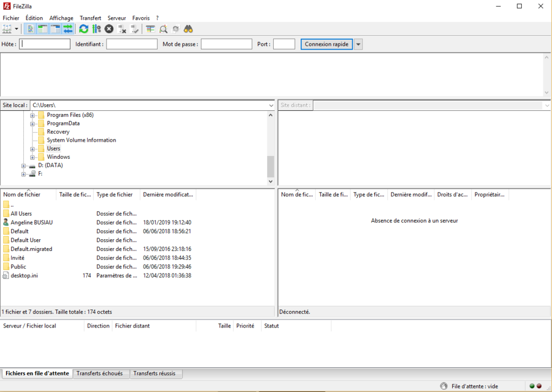The width and height of the screenshot is (552, 392).
Task: Click the refresh file lists icon
Action: point(84,29)
